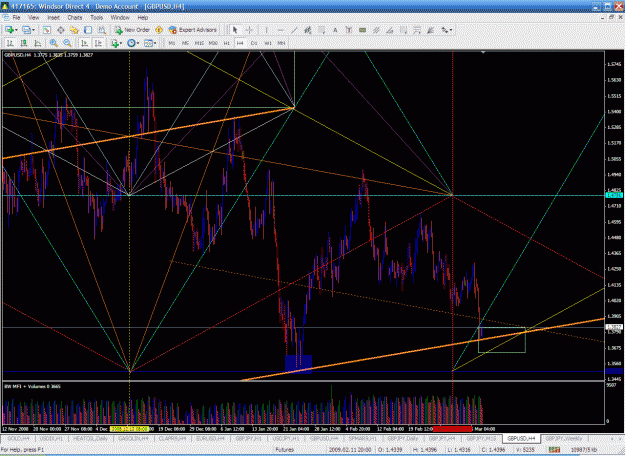
Task: Open the MetaEditor yellow diamond icon
Action: click(x=159, y=30)
